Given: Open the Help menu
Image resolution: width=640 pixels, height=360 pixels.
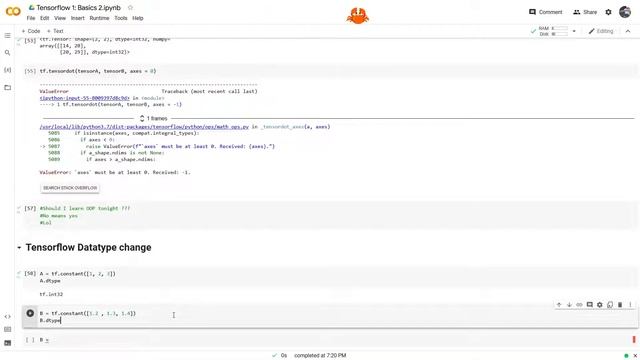Looking at the screenshot, I should click(138, 18).
